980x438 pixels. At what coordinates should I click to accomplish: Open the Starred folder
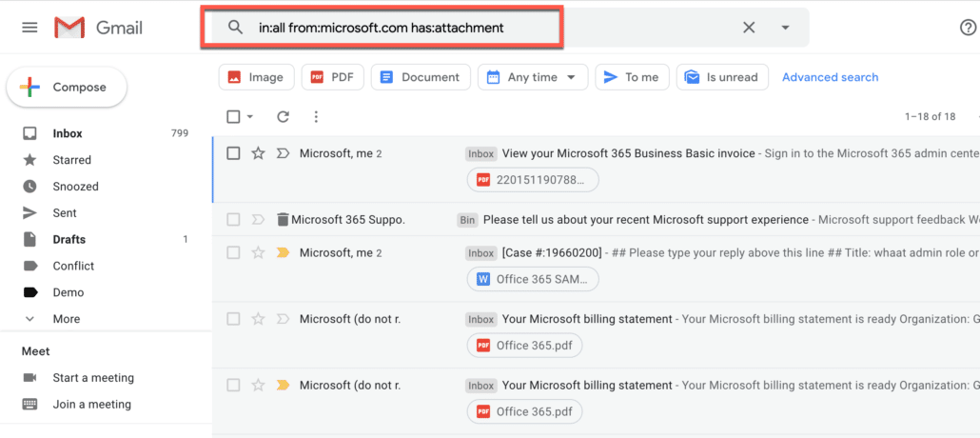pyautogui.click(x=72, y=160)
